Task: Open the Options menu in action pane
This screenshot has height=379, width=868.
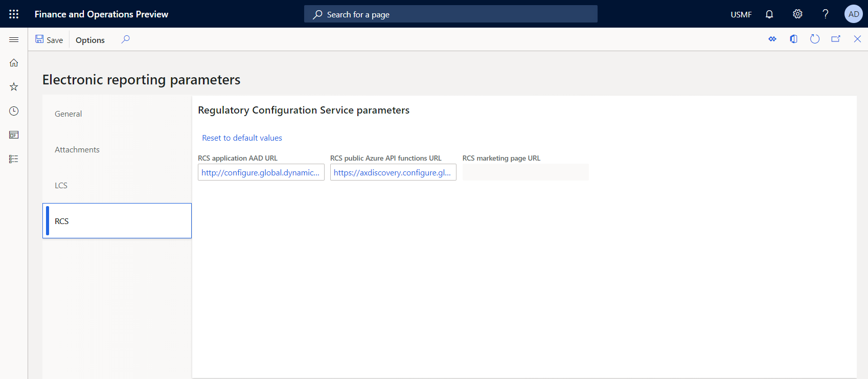Action: click(x=90, y=40)
